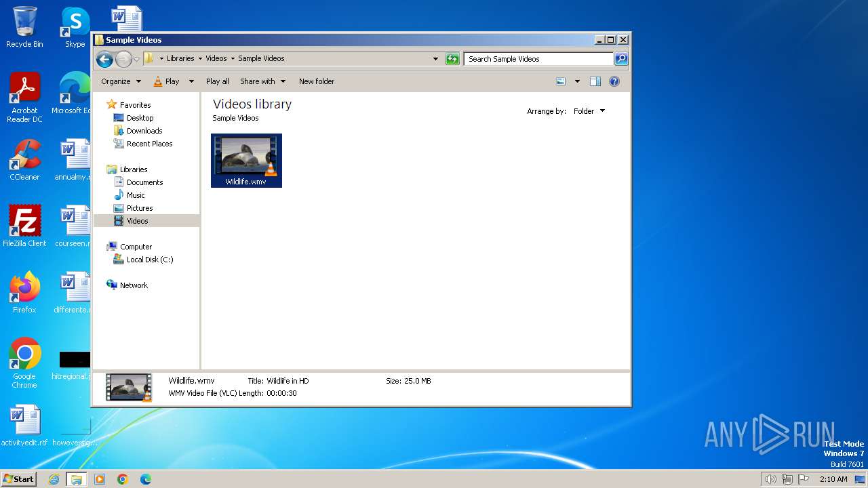Toggle the preview pane icon
This screenshot has height=488, width=868.
[x=595, y=81]
